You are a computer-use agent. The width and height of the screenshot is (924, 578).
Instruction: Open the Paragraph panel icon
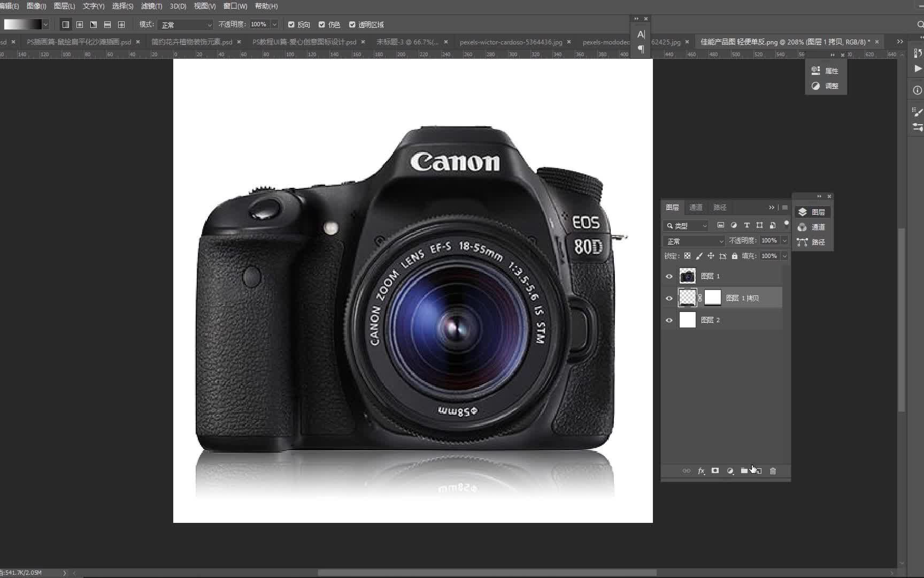coord(641,49)
